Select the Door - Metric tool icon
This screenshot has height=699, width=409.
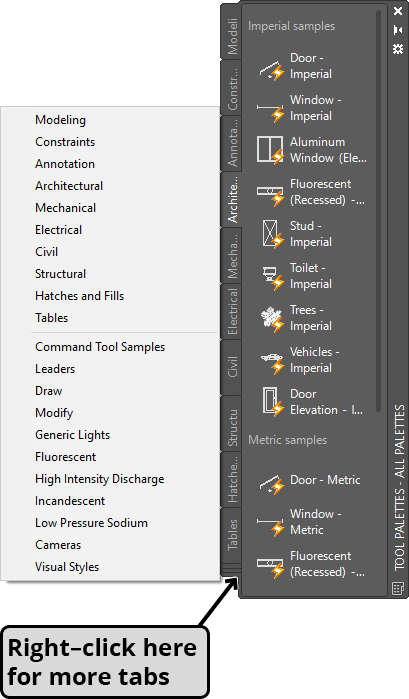(x=272, y=485)
